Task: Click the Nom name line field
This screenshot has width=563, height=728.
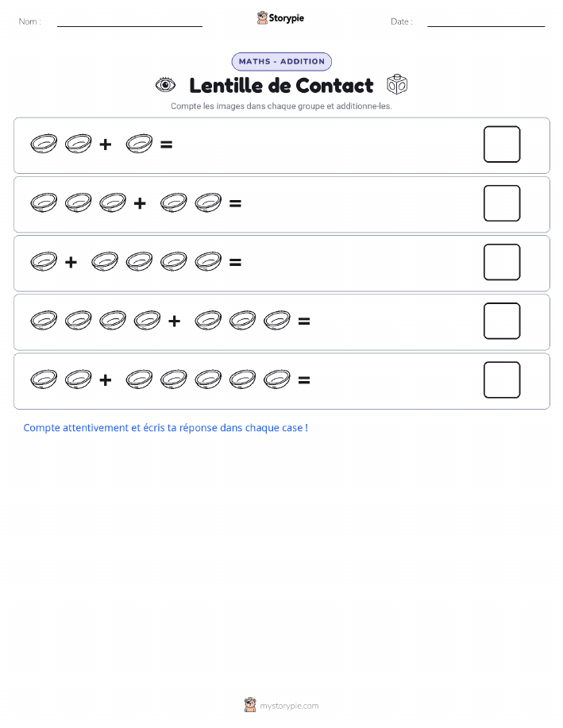Action: pos(129,22)
